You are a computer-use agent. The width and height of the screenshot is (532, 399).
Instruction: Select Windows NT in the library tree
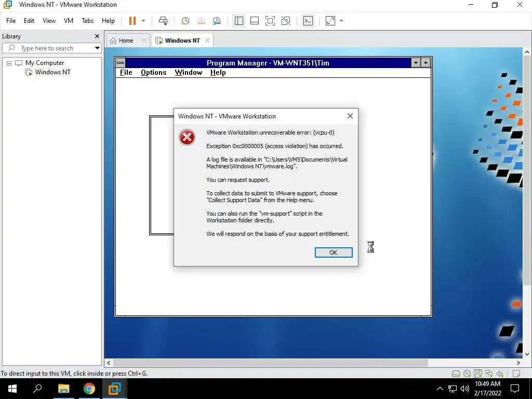[x=52, y=72]
